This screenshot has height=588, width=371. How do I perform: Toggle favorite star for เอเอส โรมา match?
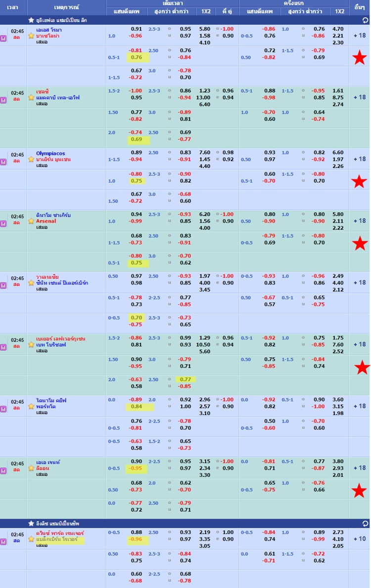pos(31,36)
